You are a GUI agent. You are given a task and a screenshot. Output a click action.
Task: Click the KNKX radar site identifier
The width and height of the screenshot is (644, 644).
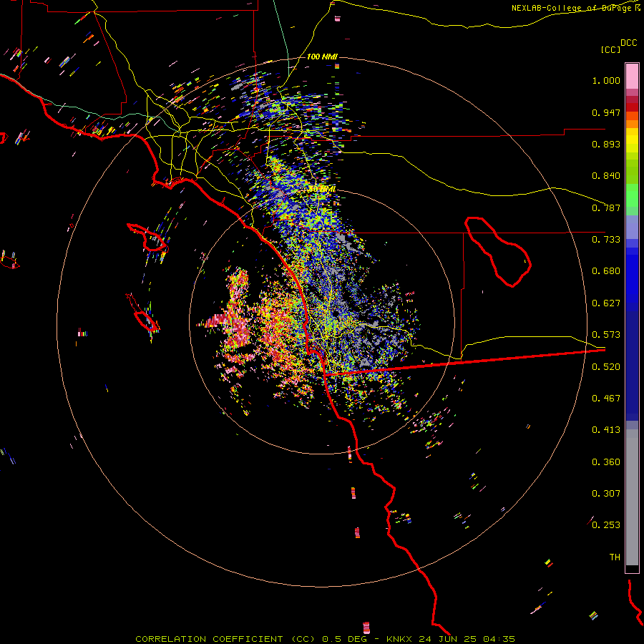[x=401, y=639]
